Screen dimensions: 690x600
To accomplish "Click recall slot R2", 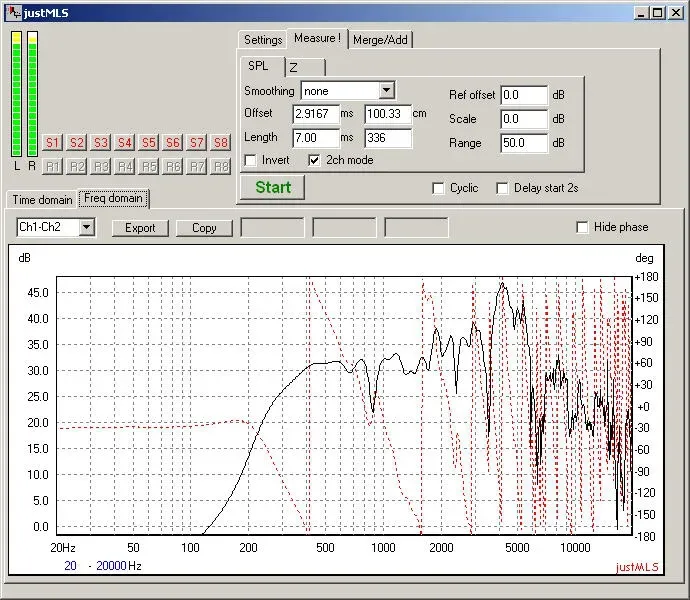I will click(77, 166).
